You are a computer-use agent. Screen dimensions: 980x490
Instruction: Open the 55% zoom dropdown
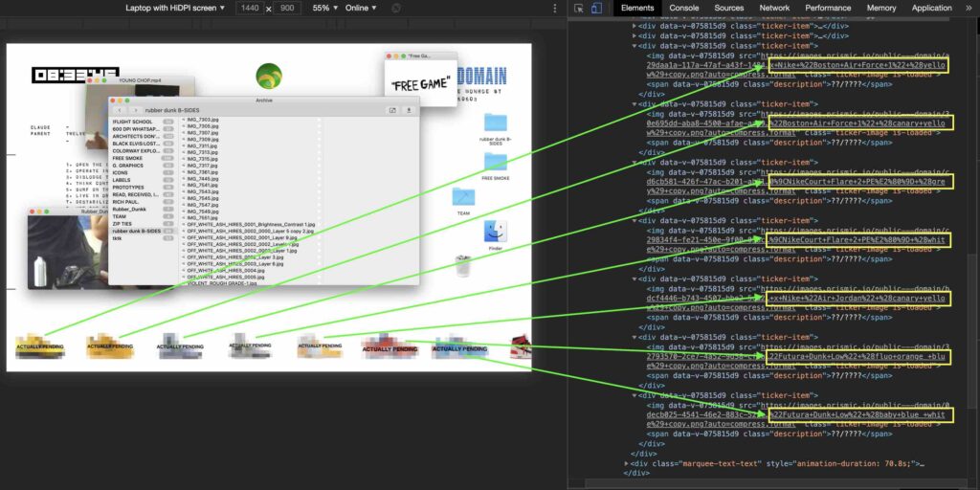pyautogui.click(x=325, y=8)
